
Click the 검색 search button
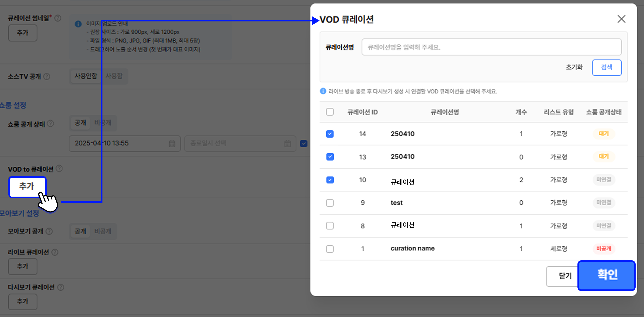click(x=607, y=68)
